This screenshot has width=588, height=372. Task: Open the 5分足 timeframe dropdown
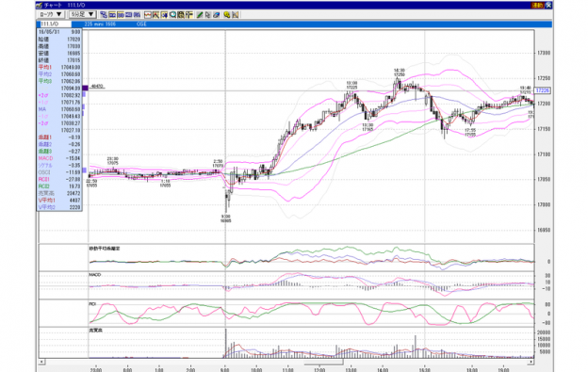[82, 15]
